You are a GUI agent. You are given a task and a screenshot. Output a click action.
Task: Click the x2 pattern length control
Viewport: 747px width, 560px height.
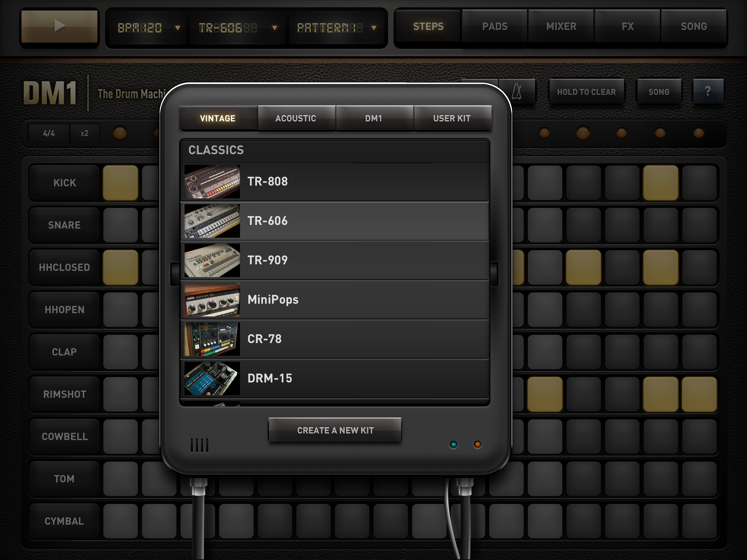coord(85,133)
